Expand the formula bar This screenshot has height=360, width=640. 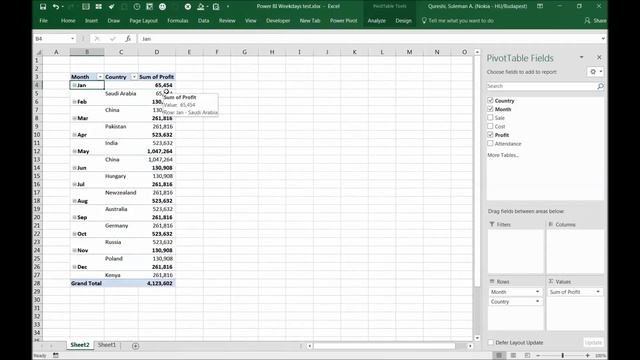tap(603, 39)
